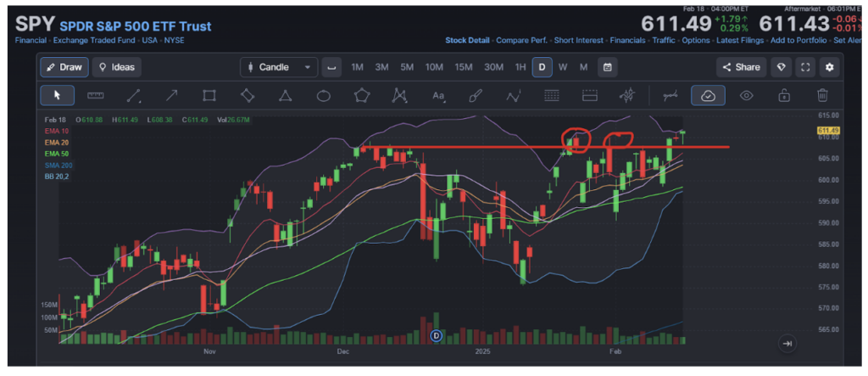Switch to 5M timeframe

click(407, 67)
